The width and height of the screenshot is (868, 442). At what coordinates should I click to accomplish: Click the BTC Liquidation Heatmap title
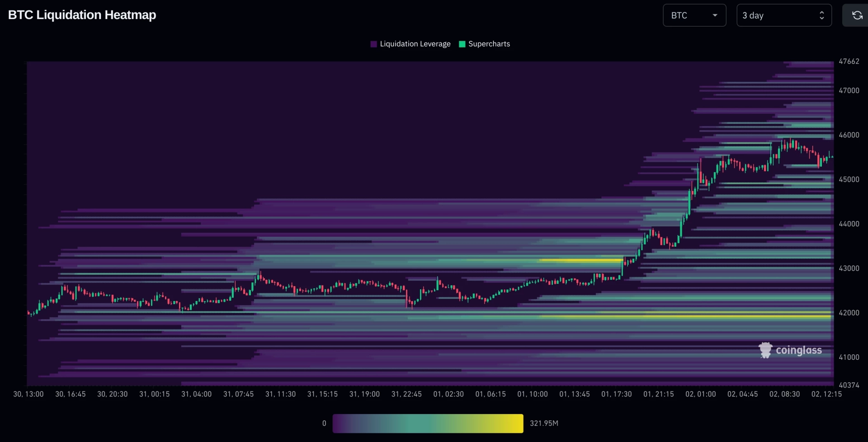click(x=82, y=15)
